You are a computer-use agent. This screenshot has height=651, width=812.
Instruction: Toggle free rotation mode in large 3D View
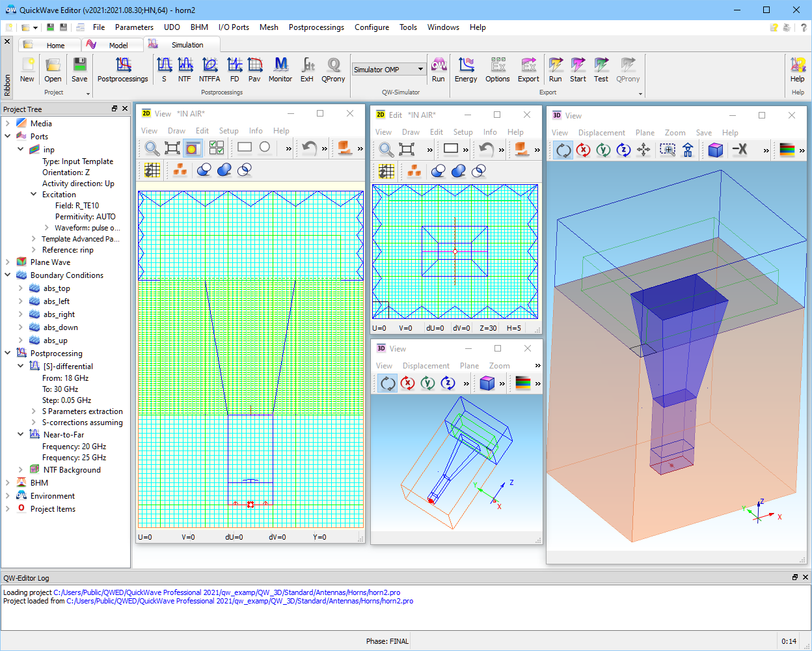pos(563,150)
